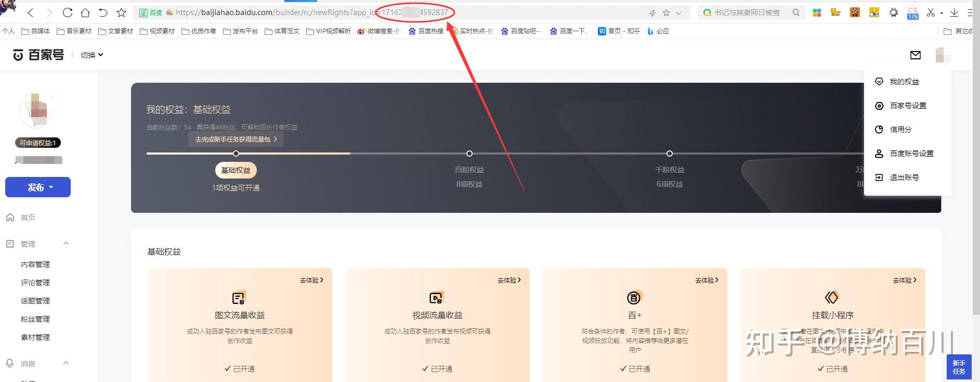The image size is (980, 382).
Task: Click the extension icon with 176 badge
Action: tap(912, 13)
